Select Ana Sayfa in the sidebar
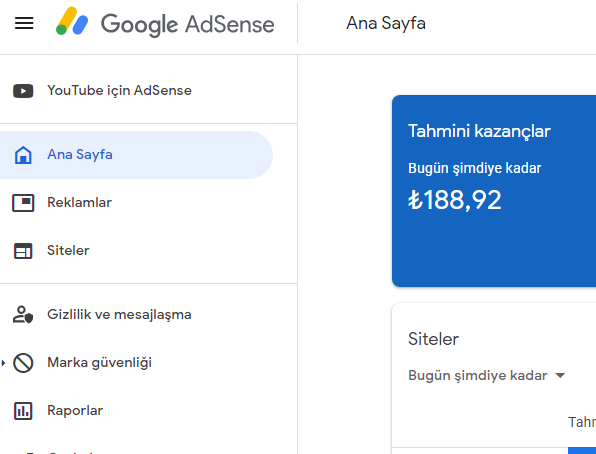Viewport: 596px width, 454px height. [x=136, y=155]
